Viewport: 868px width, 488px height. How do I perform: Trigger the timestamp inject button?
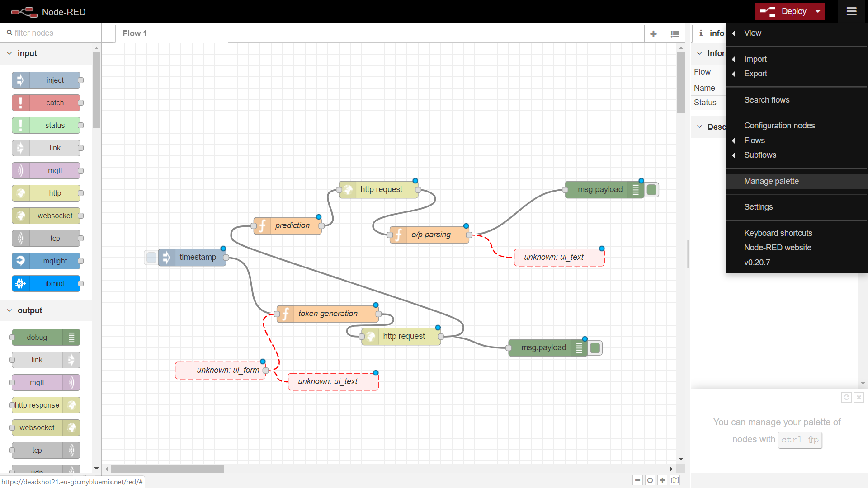coord(151,258)
